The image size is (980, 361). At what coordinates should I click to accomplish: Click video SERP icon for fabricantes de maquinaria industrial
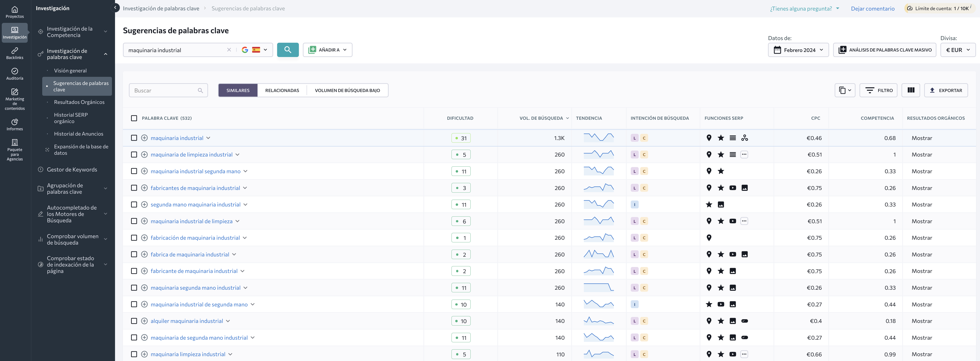click(x=733, y=188)
